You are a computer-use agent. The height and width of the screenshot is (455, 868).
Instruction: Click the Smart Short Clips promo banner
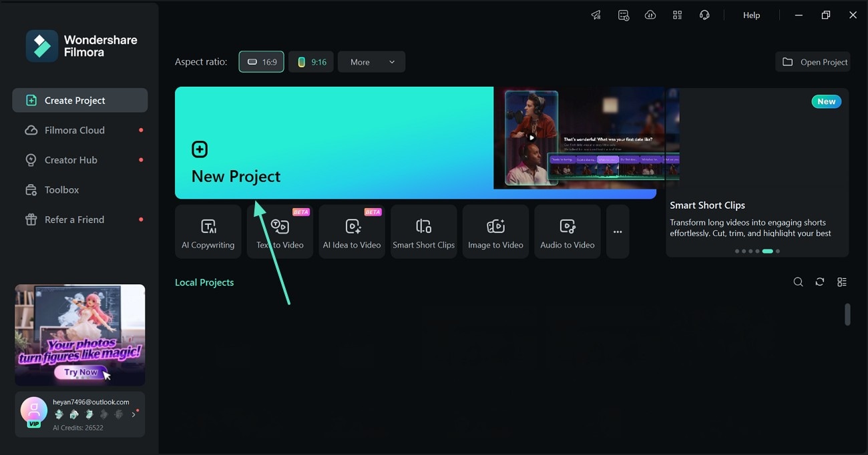pos(757,172)
